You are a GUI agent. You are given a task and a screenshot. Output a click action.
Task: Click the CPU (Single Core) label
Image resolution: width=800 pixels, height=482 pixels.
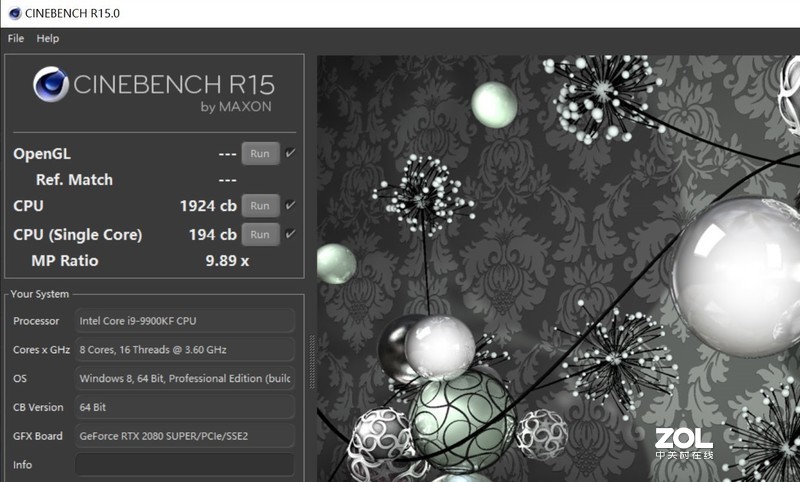pos(78,235)
